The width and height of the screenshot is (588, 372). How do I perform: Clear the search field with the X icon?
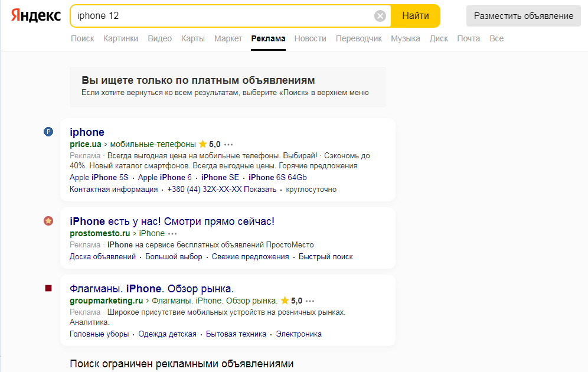click(x=380, y=16)
